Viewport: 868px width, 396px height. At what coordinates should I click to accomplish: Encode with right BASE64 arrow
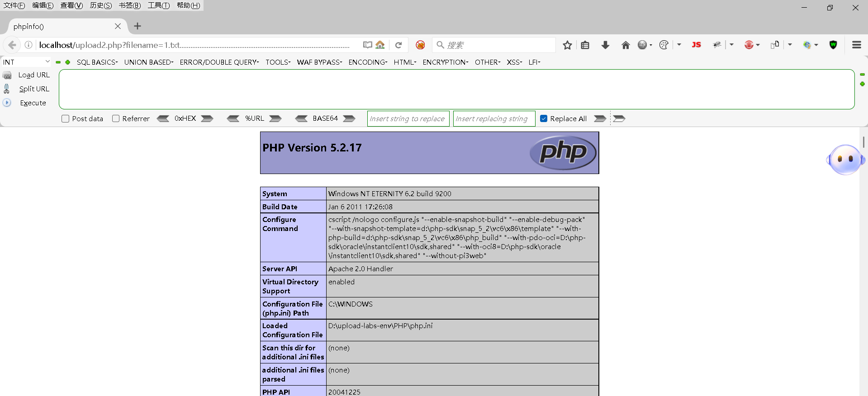click(x=349, y=118)
